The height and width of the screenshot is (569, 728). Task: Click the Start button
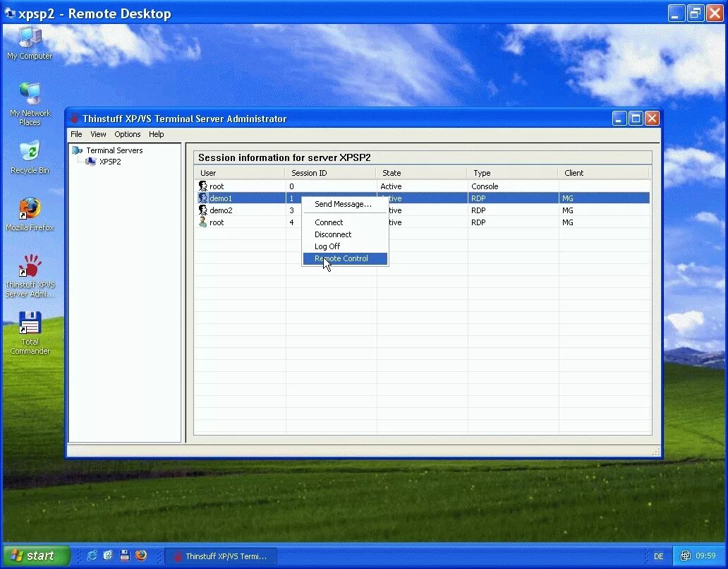[36, 556]
